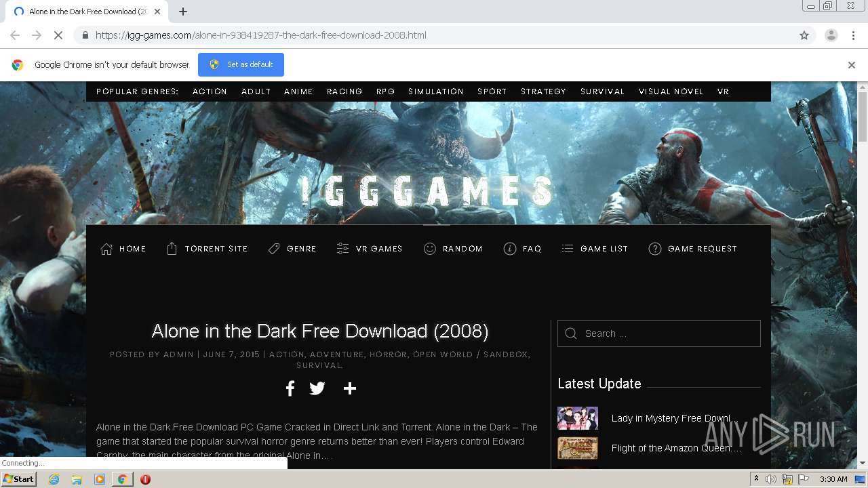Click the page scrollbar down arrow
868x488 pixels.
point(863,463)
